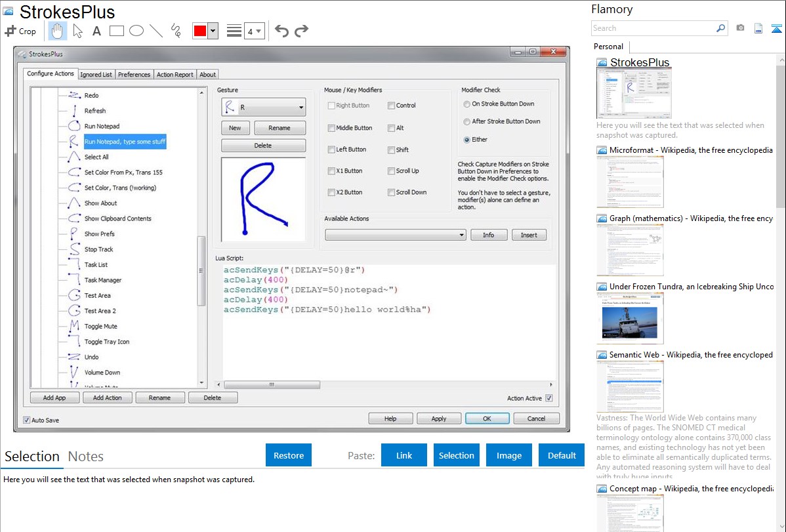Click the camera capture icon in Flamory

(x=740, y=28)
